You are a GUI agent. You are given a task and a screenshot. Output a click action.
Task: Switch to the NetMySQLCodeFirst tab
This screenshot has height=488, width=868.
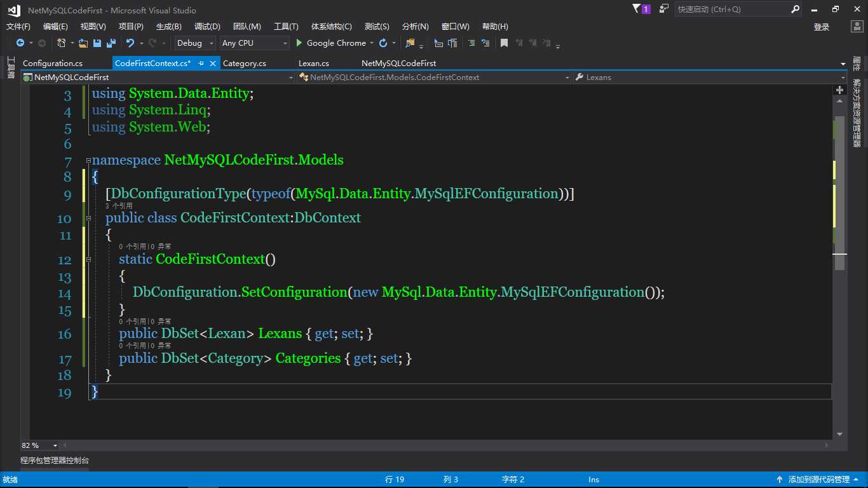click(399, 63)
